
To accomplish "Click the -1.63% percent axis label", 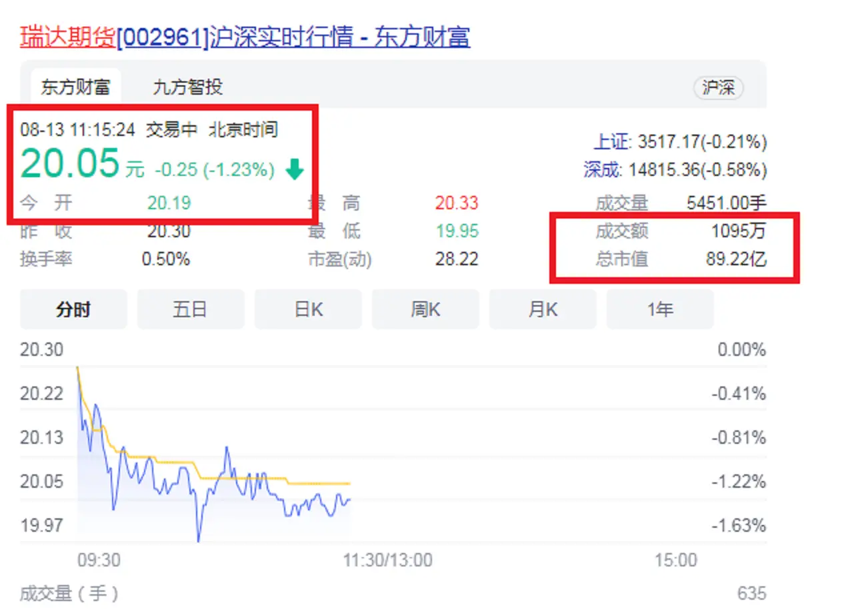I will pyautogui.click(x=739, y=525).
